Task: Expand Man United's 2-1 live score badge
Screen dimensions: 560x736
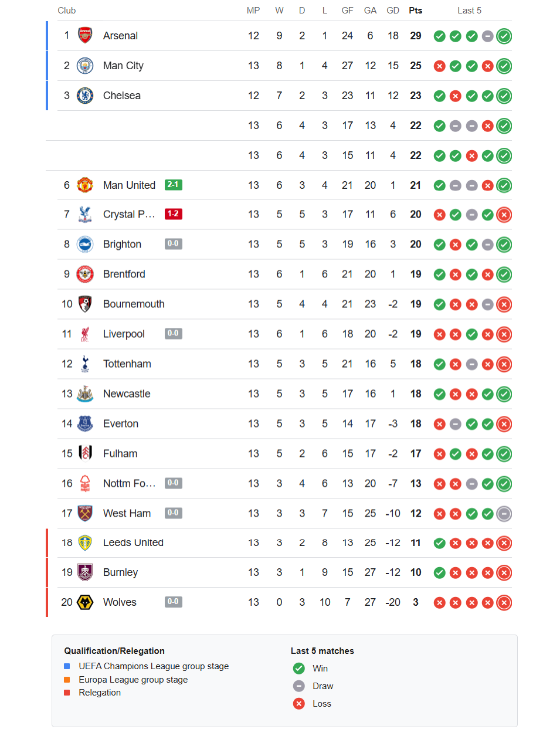Action: tap(173, 184)
